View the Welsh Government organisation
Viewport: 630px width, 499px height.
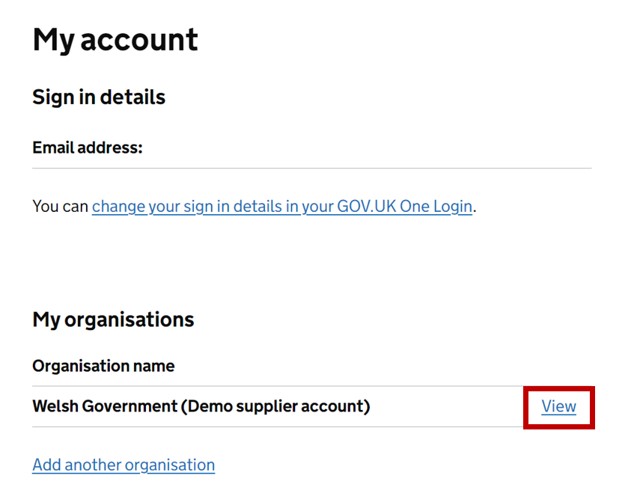(558, 406)
